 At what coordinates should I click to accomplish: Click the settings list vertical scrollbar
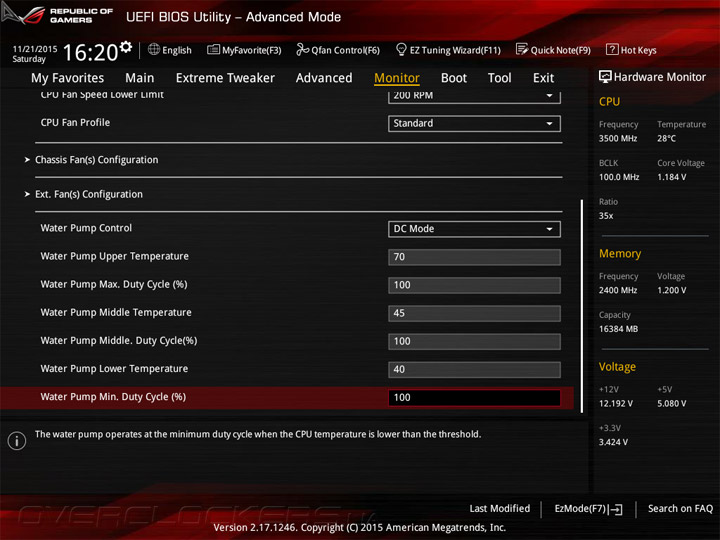[582, 306]
